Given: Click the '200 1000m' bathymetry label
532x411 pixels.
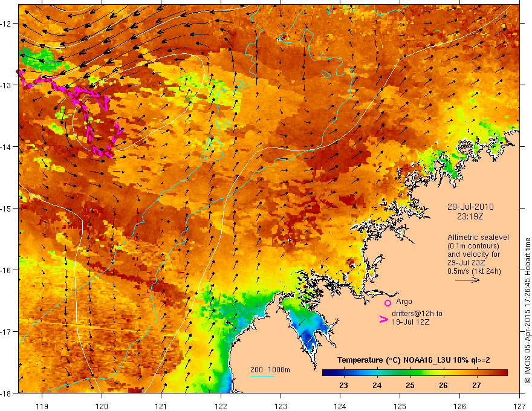Looking at the screenshot, I should 270,370.
